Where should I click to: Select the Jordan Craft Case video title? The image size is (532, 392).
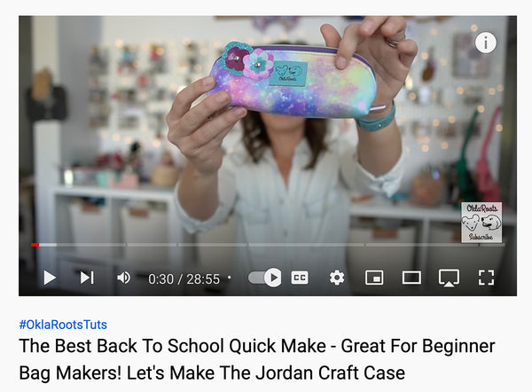pyautogui.click(x=257, y=359)
